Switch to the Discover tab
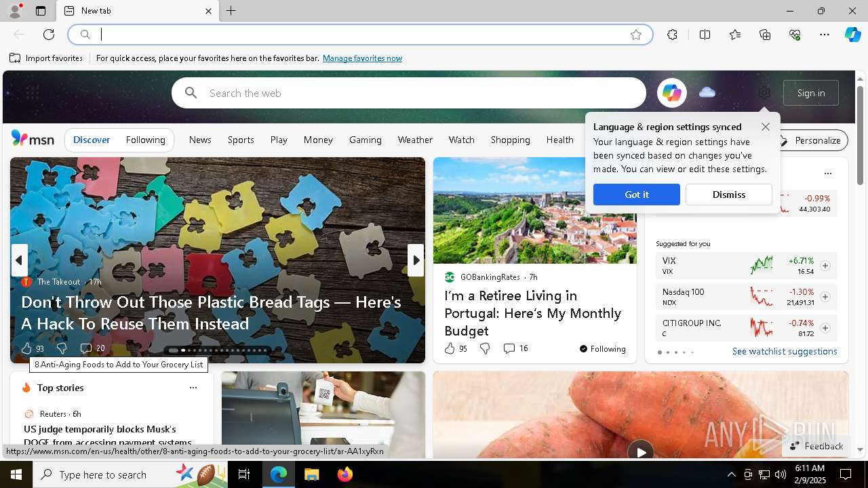Screen dimensions: 868x488 92,140
